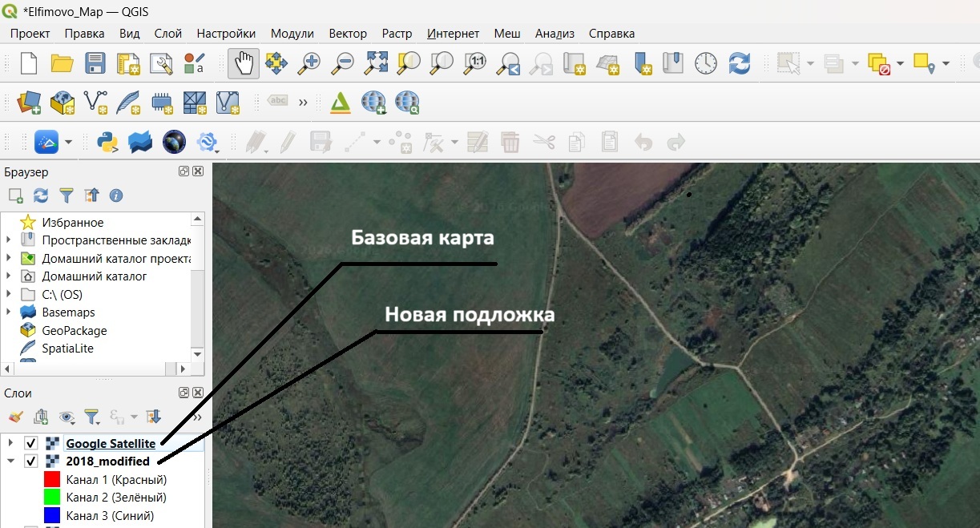The height and width of the screenshot is (528, 980).
Task: Click the red Канал 1 (Красный) swatch
Action: coord(51,480)
